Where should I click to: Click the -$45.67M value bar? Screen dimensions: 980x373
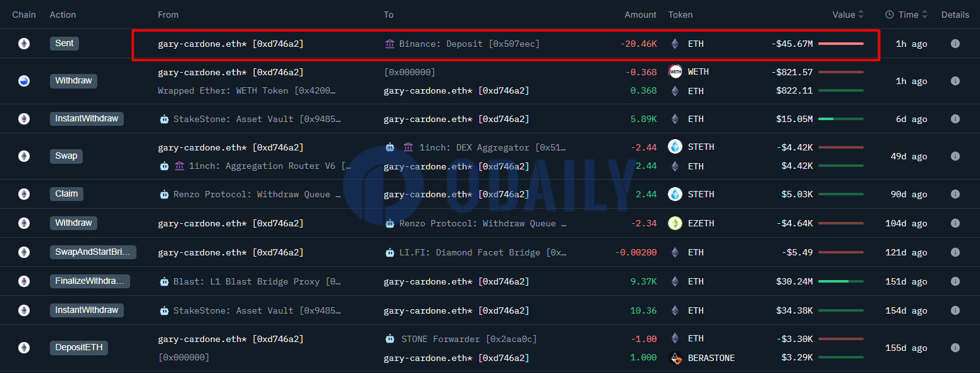(840, 44)
